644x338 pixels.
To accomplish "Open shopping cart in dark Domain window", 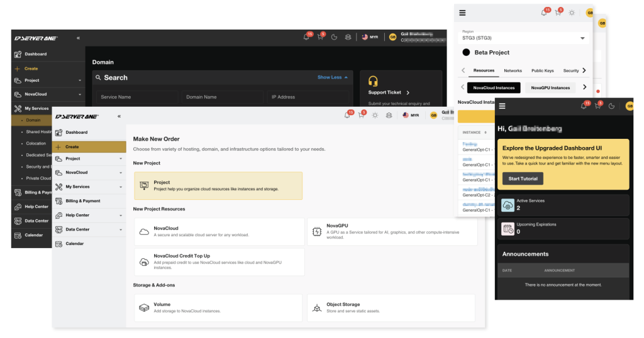I will [x=320, y=37].
